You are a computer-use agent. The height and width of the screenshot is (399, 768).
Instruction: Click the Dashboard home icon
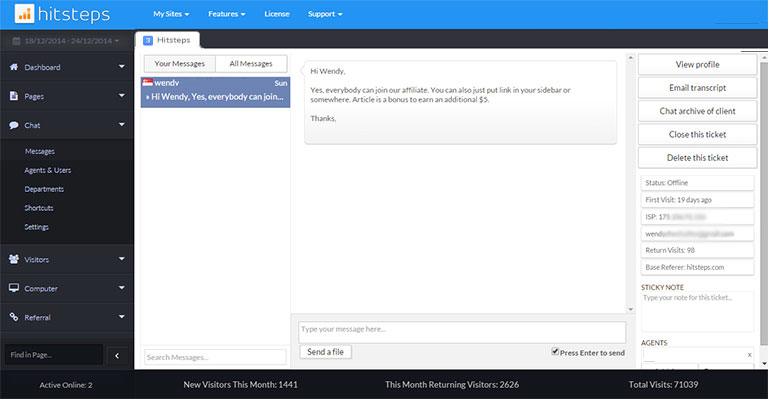[14, 67]
